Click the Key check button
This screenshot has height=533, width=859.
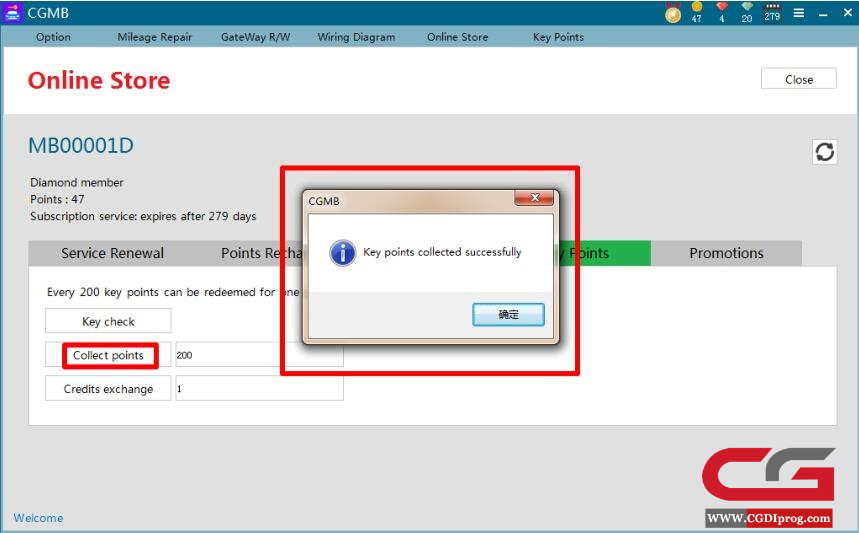coord(108,321)
